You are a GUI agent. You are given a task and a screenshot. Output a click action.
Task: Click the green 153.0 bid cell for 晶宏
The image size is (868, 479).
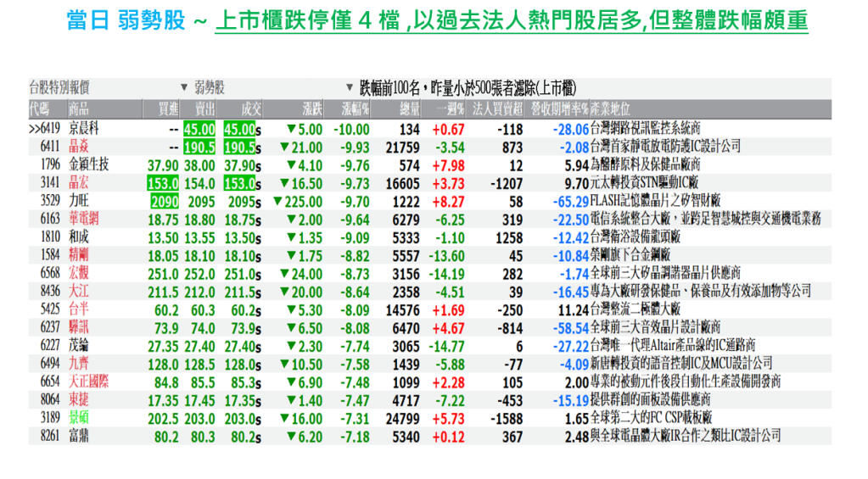[162, 183]
